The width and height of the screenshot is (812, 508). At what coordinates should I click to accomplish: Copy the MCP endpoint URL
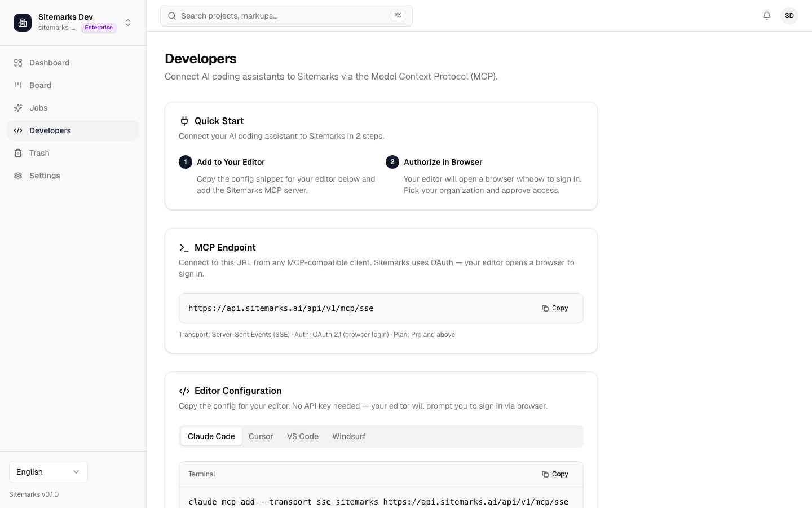click(555, 308)
